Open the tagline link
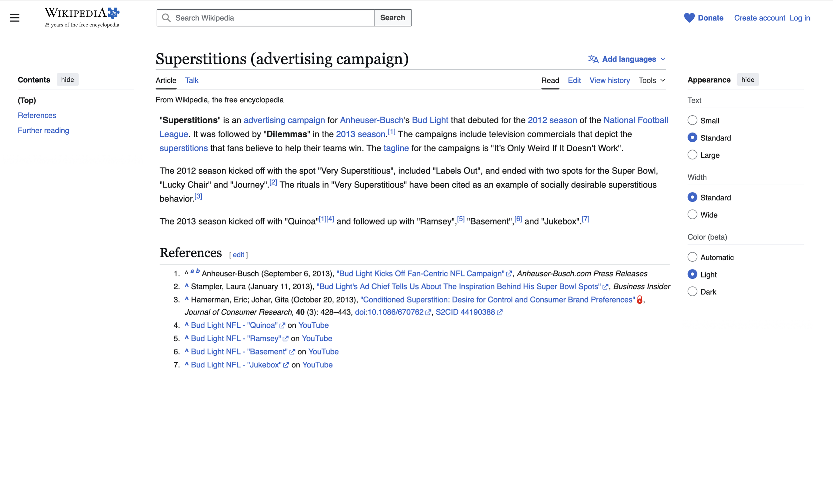 pyautogui.click(x=396, y=148)
